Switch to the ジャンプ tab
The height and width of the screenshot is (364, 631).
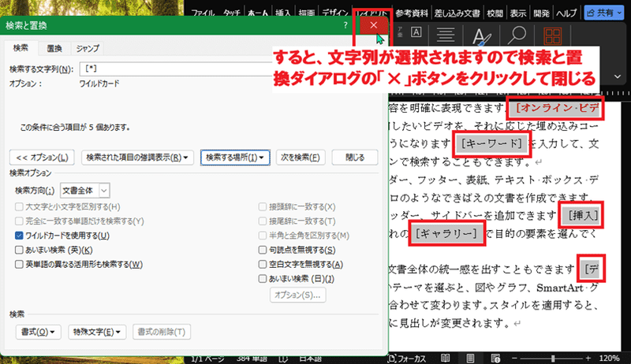(x=88, y=49)
